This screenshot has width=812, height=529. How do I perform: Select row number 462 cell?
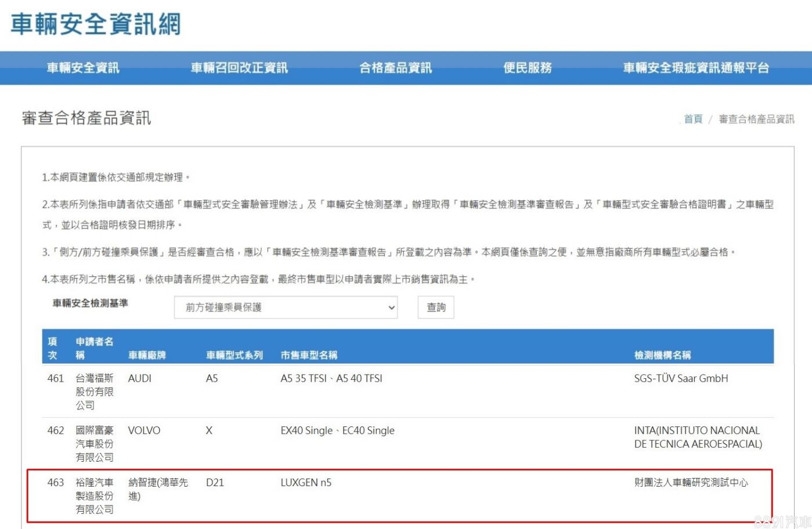(x=56, y=430)
